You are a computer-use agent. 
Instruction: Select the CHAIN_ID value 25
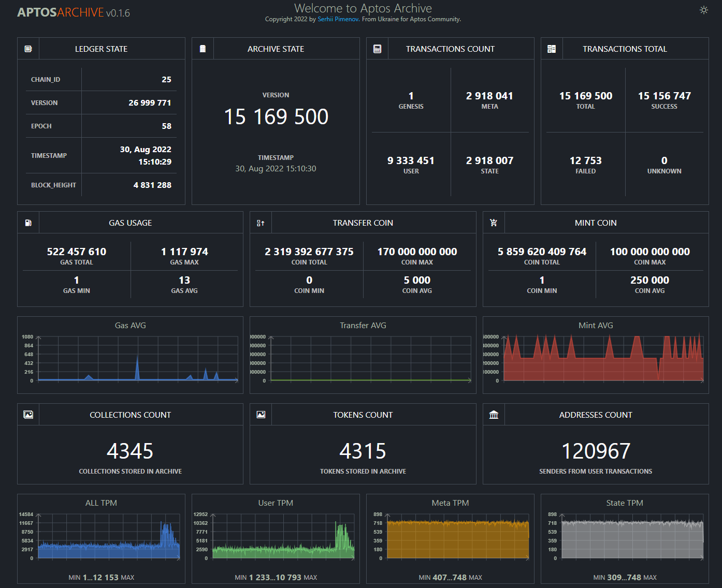click(x=166, y=79)
